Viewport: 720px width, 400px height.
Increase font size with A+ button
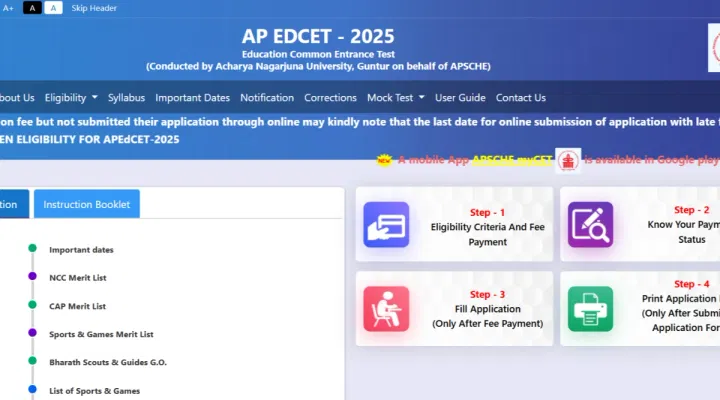point(8,8)
